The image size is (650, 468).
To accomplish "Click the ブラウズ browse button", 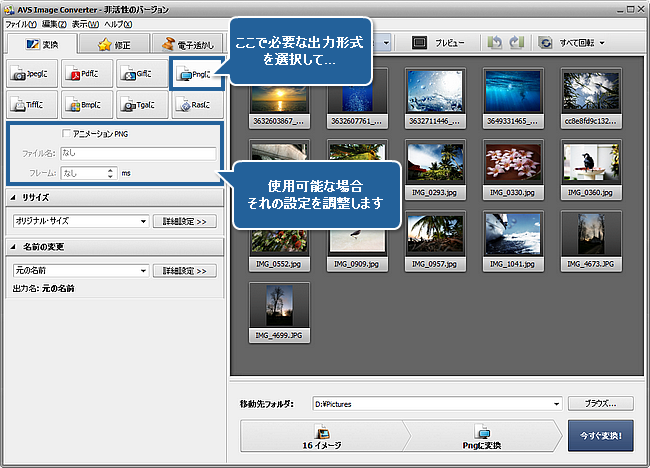I will coord(600,404).
